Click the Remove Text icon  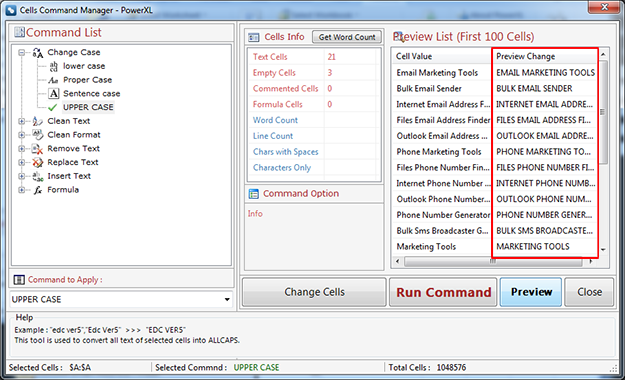[x=37, y=149]
